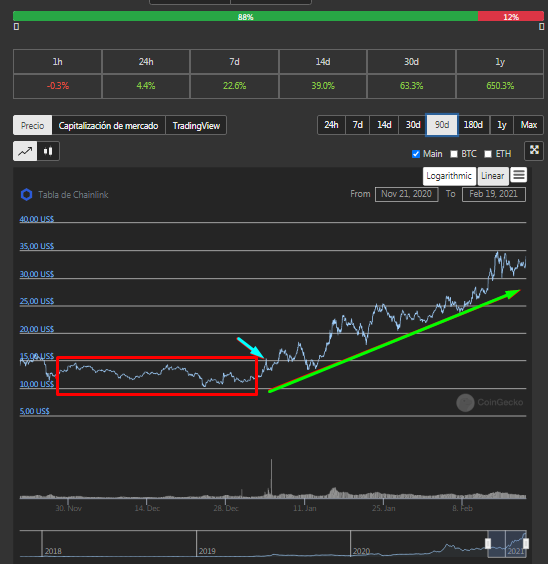Click the 35,00 US$ axis label

click(37, 246)
